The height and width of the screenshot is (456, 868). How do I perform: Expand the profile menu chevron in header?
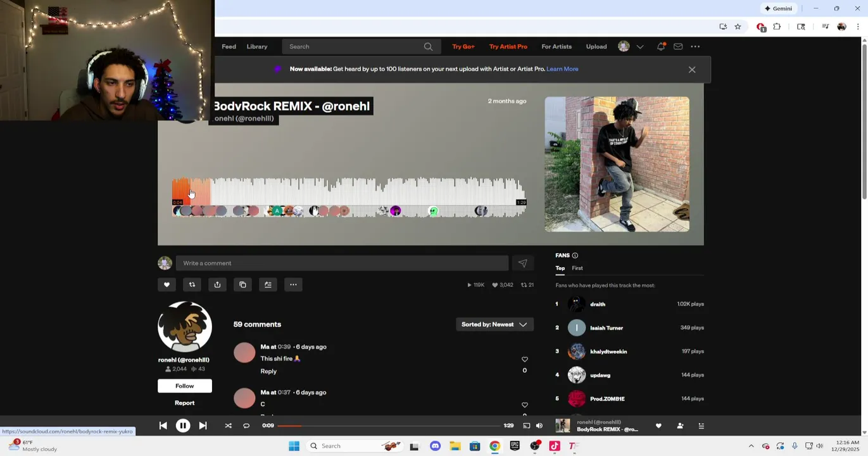coord(640,46)
